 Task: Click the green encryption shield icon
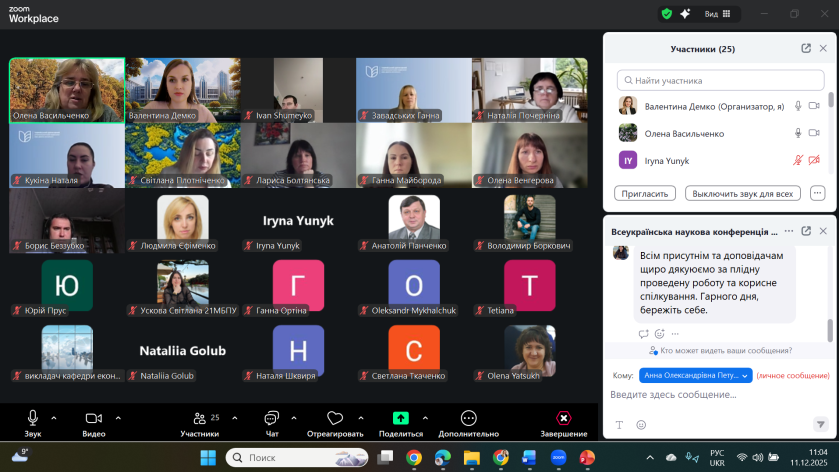click(667, 14)
